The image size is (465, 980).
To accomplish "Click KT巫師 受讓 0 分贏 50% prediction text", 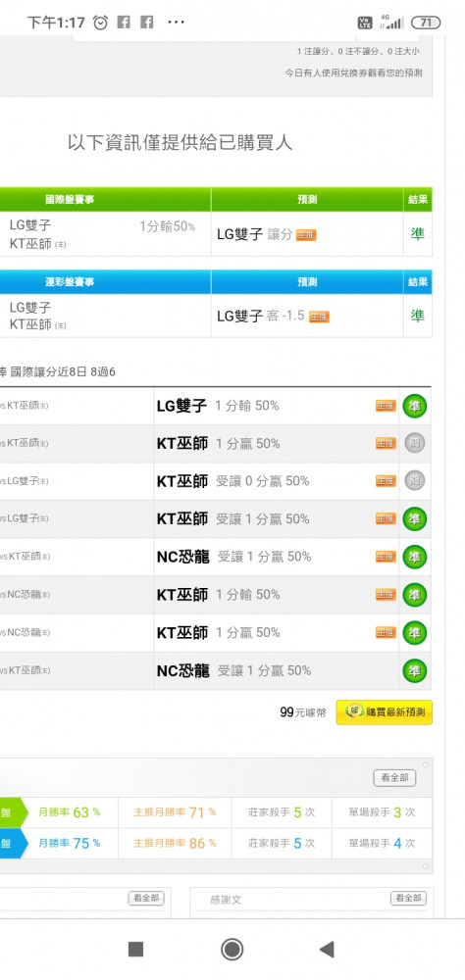I will pyautogui.click(x=232, y=481).
